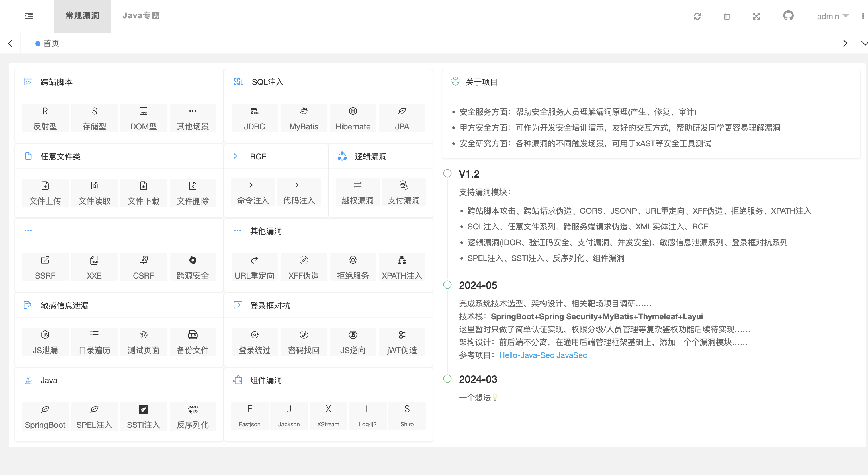Open the Hibernate SQL injection module
The height and width of the screenshot is (475, 868).
[x=353, y=118]
